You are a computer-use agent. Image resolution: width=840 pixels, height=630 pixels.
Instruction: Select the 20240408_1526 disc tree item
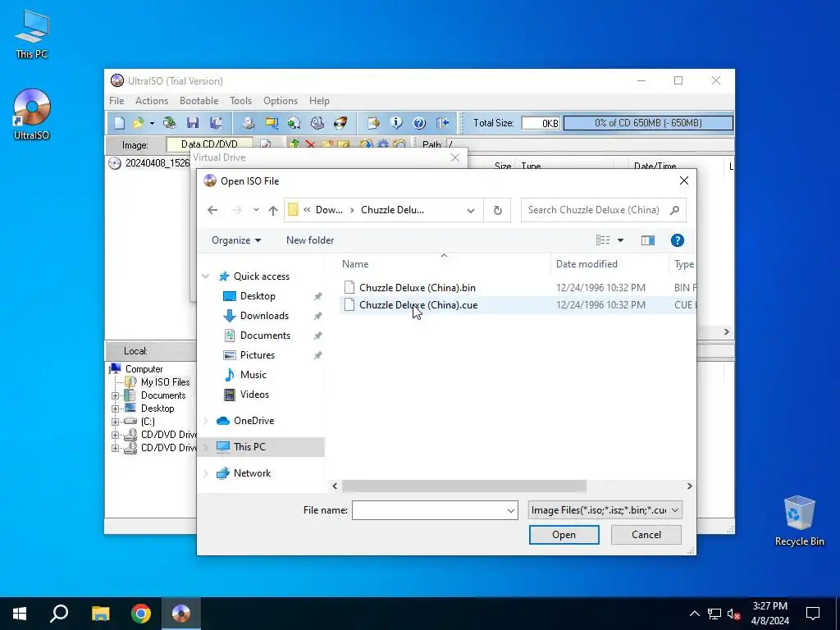[x=150, y=163]
